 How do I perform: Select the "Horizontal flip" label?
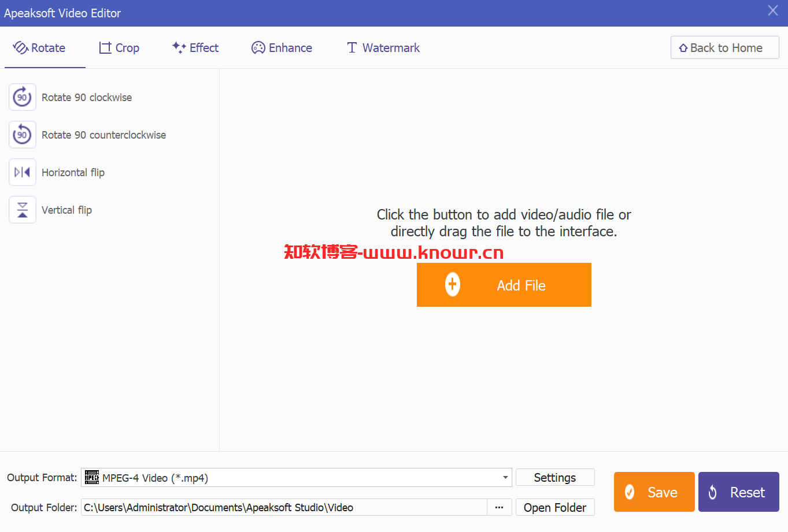(x=73, y=173)
